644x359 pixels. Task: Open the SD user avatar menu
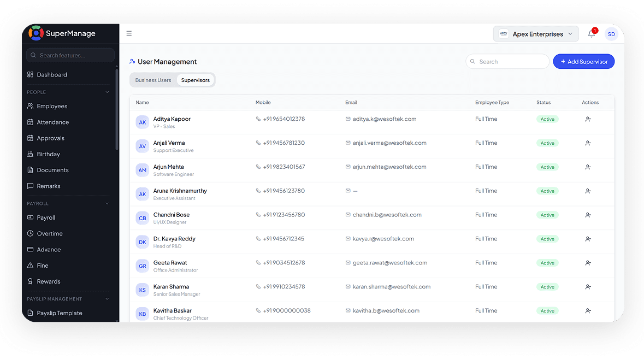click(x=611, y=34)
